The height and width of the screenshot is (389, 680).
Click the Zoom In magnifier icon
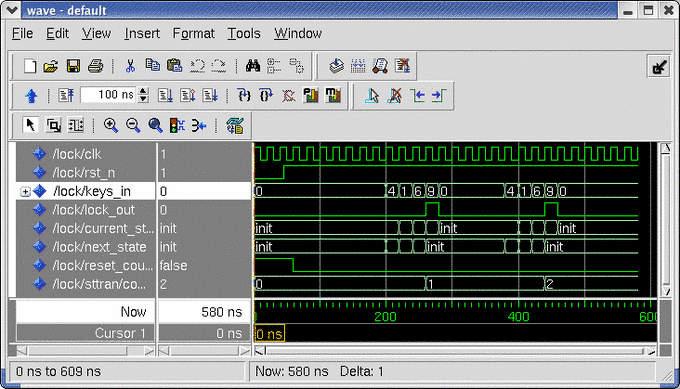(x=111, y=125)
